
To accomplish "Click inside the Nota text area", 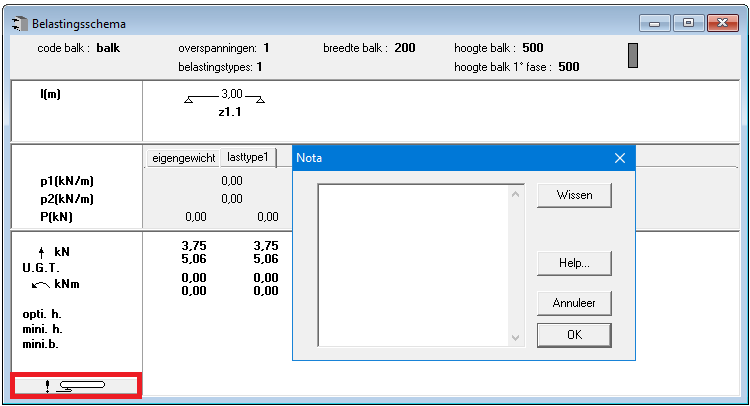I will (414, 265).
